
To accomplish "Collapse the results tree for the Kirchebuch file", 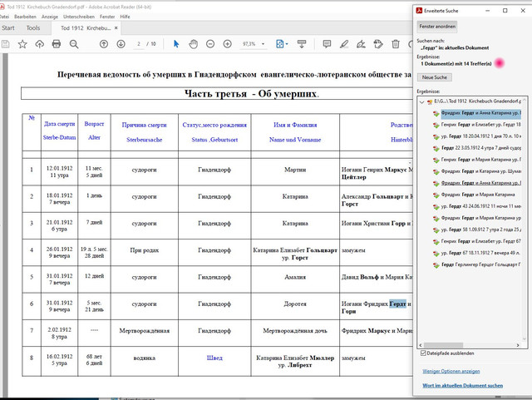I will point(421,101).
